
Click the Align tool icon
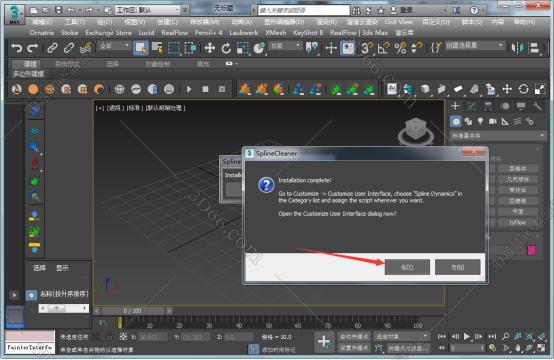(535, 48)
